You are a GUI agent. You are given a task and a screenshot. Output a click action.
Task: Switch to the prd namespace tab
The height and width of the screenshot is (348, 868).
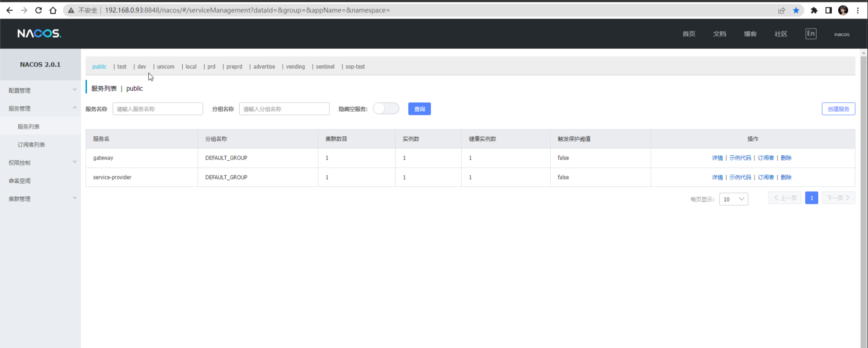[x=211, y=67]
